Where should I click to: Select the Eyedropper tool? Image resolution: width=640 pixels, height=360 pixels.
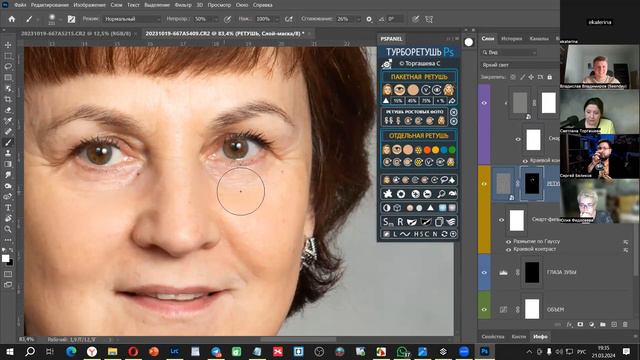coord(8,121)
